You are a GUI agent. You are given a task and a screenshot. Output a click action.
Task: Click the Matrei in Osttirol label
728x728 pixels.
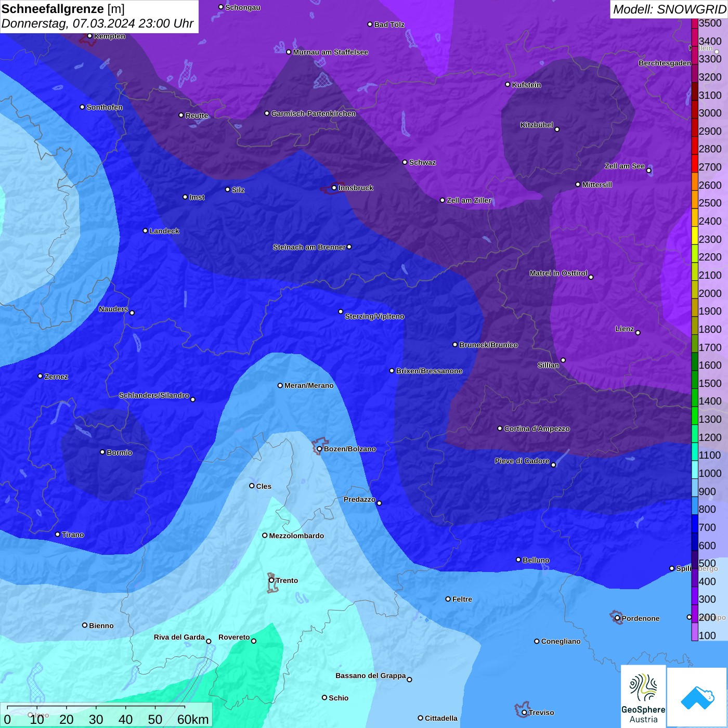558,273
